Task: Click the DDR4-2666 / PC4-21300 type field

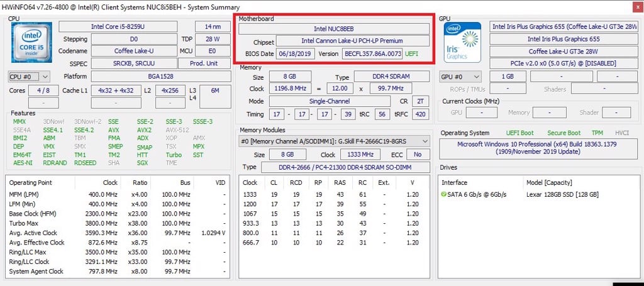Action: pyautogui.click(x=345, y=167)
